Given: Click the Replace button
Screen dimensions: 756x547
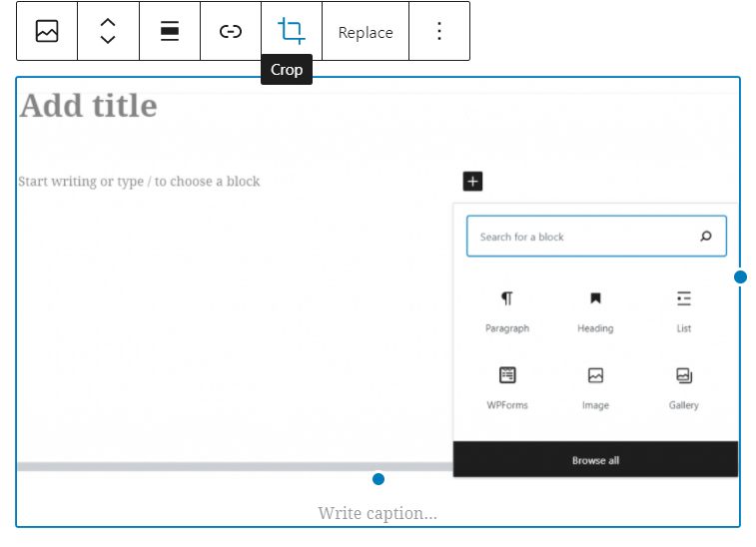Looking at the screenshot, I should tap(366, 32).
